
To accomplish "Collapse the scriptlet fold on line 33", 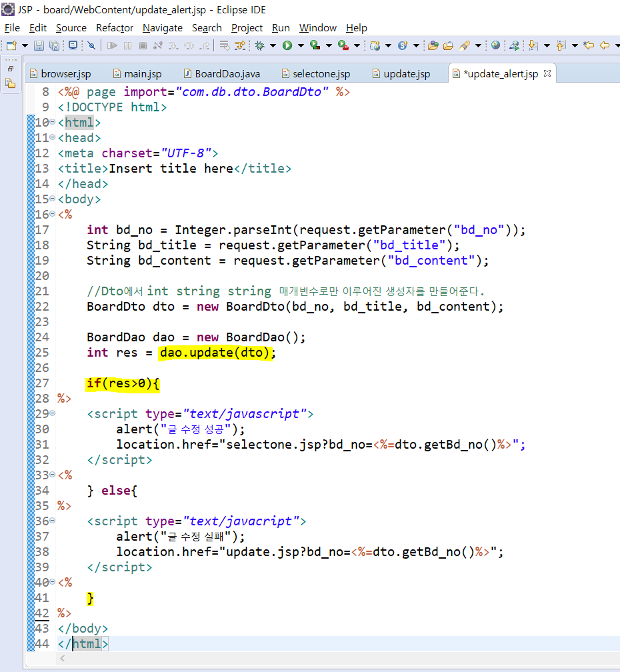I will coord(52,475).
